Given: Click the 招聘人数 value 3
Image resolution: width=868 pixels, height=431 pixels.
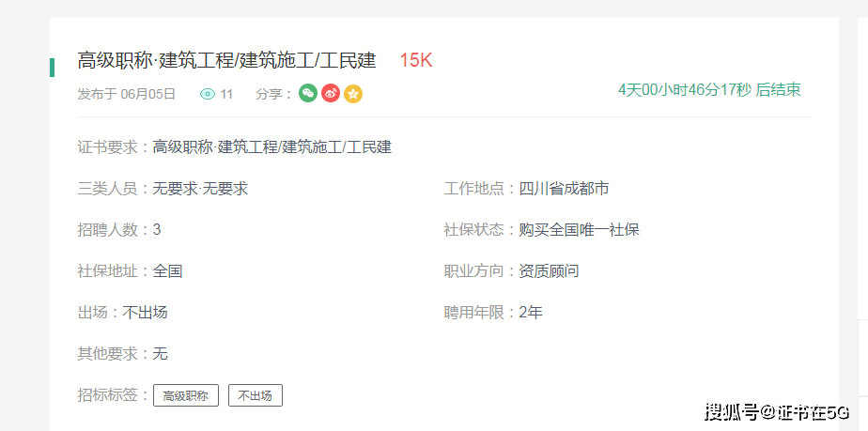Looking at the screenshot, I should [157, 229].
